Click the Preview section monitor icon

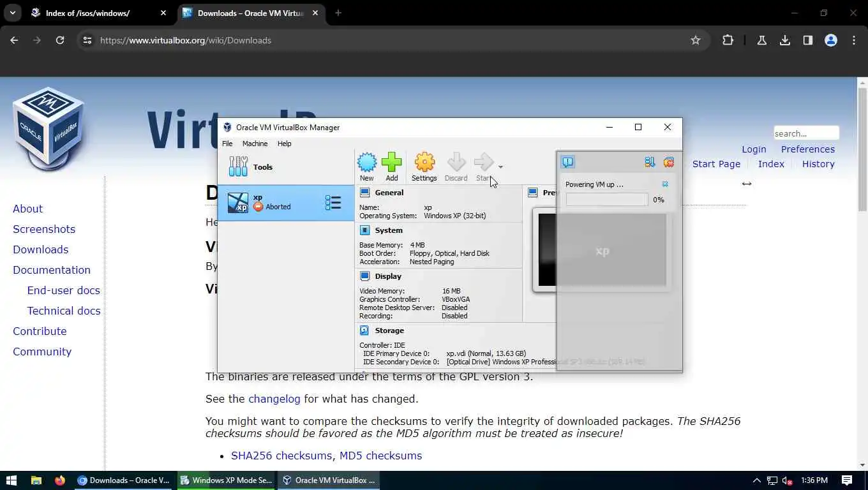(x=533, y=193)
